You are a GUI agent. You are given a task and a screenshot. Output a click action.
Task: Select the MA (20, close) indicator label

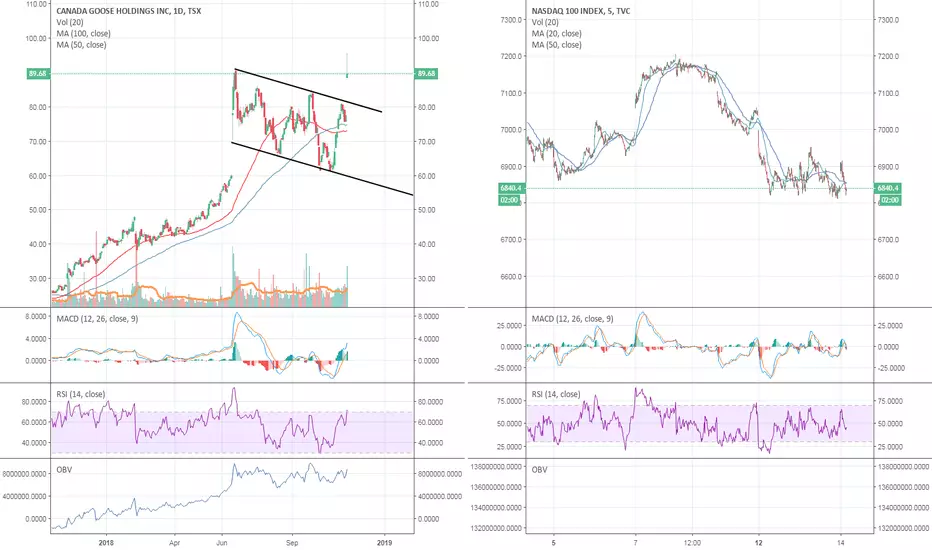556,33
